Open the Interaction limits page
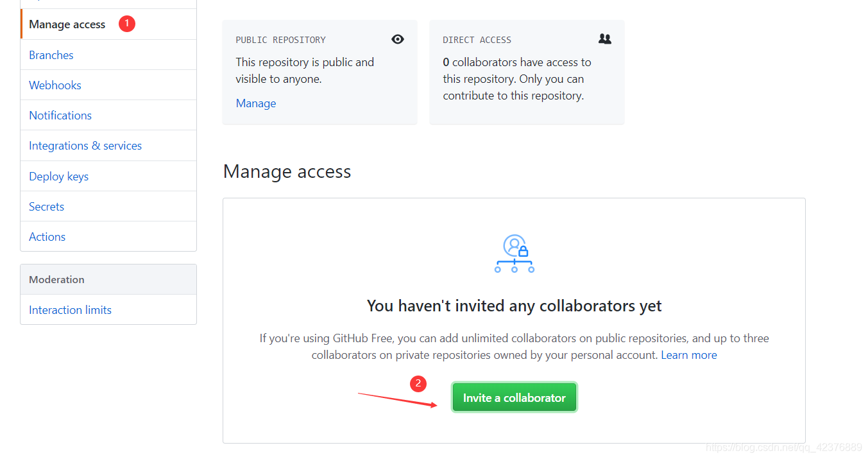This screenshot has width=868, height=459. coord(70,309)
